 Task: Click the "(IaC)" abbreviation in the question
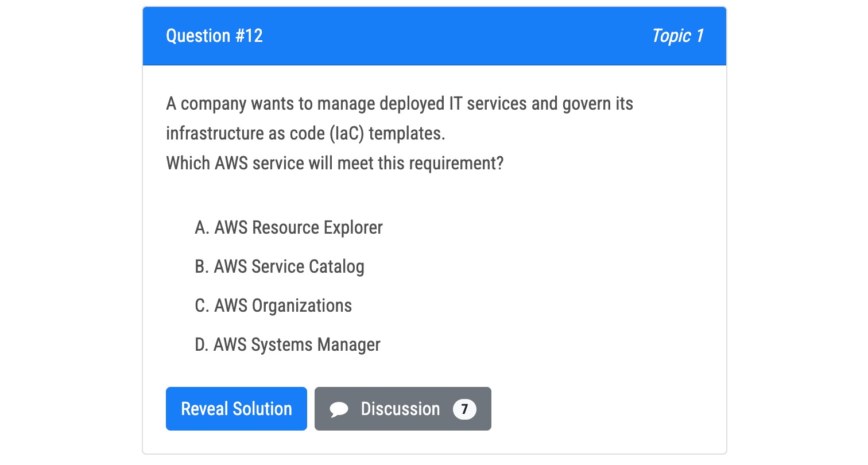(347, 133)
